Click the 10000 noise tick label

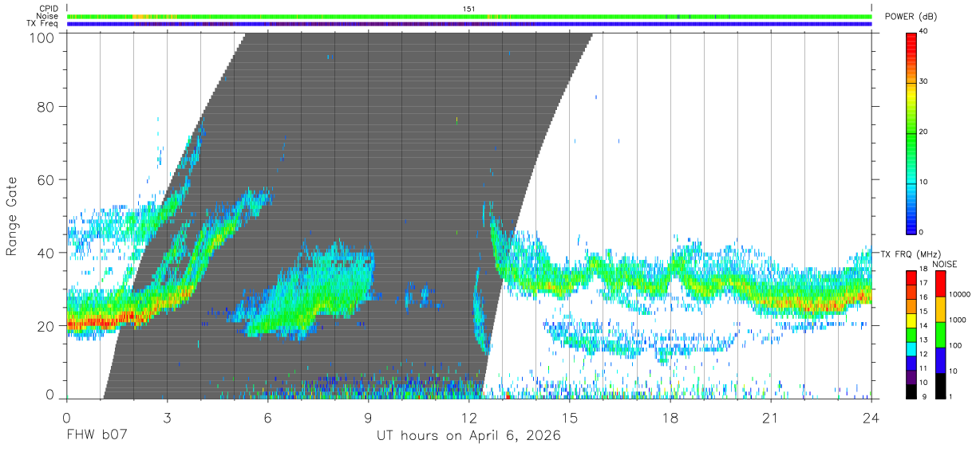click(960, 295)
